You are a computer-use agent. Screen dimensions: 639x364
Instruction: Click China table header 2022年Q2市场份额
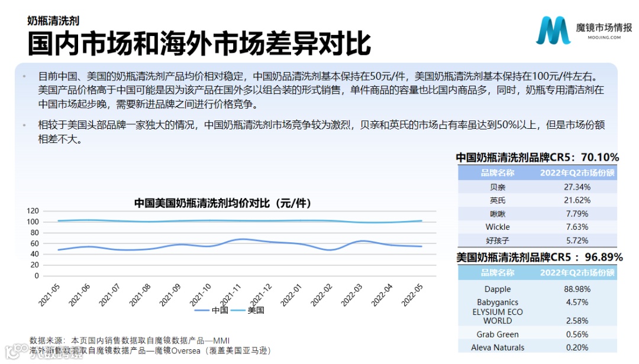click(577, 173)
